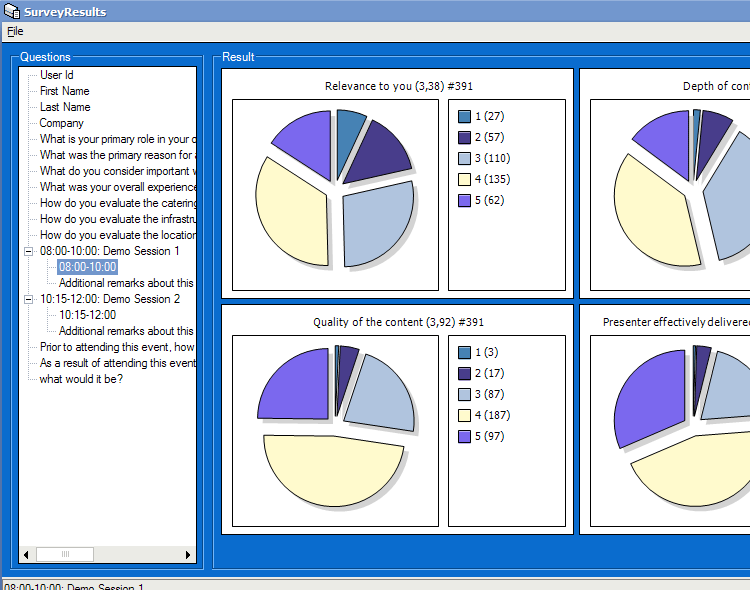This screenshot has width=750, height=590.
Task: Click swatch for 2 (57) in Relevance legend
Action: 464,137
